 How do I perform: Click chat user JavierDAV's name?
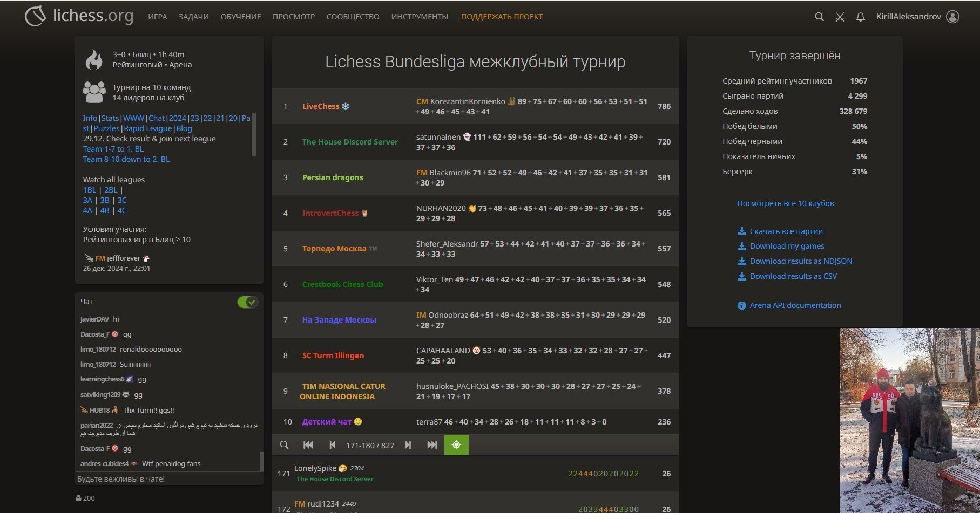coord(94,319)
